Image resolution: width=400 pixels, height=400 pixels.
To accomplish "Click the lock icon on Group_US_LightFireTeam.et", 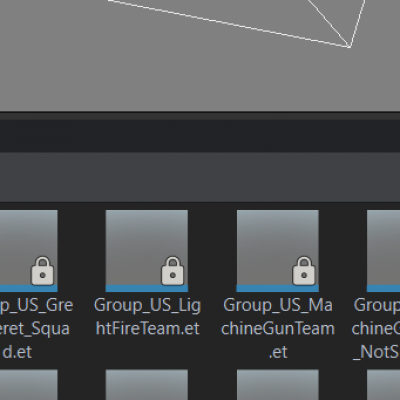I will 173,271.
